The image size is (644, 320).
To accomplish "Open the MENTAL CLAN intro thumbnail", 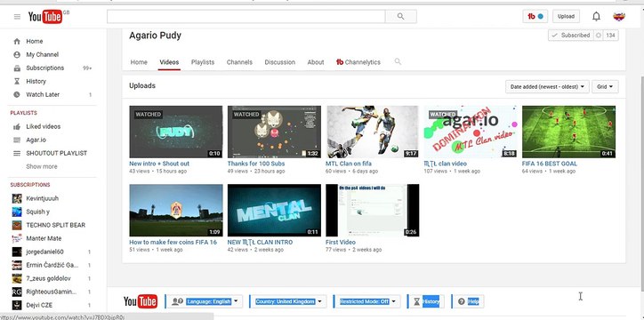I will coord(274,211).
